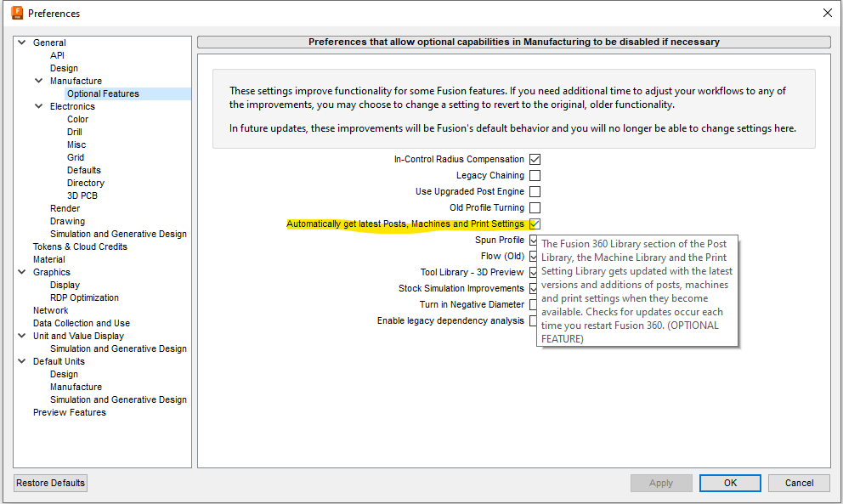Enable Use Upgraded Post Engine checkbox
This screenshot has width=843, height=504.
pyautogui.click(x=535, y=191)
